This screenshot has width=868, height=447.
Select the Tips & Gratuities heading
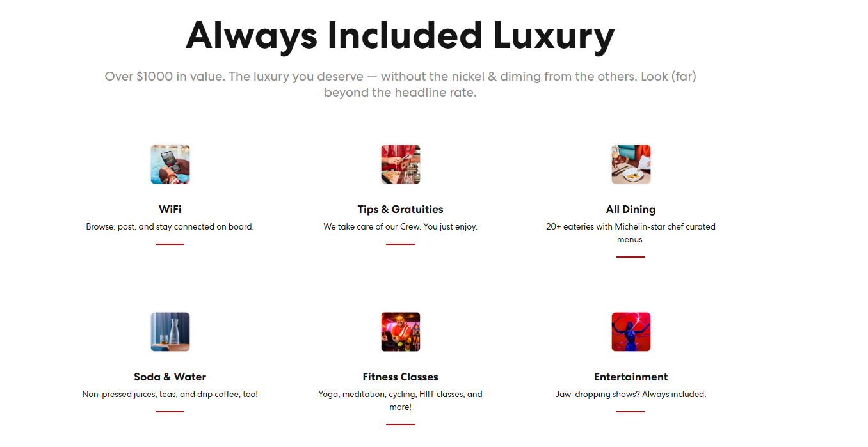401,209
